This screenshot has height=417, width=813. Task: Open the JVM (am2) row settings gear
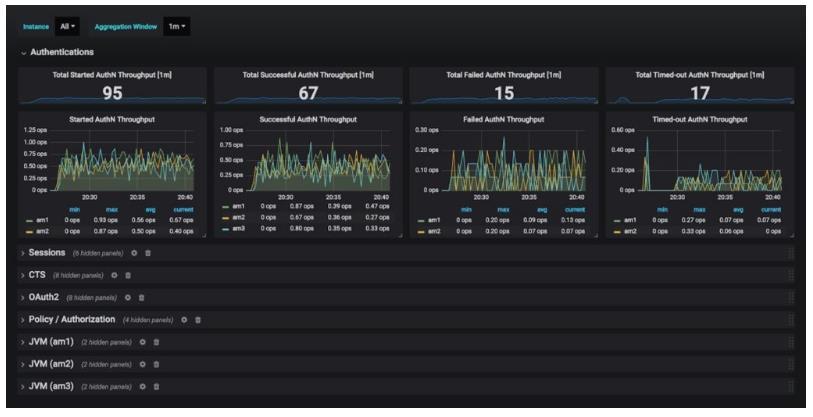pos(143,365)
